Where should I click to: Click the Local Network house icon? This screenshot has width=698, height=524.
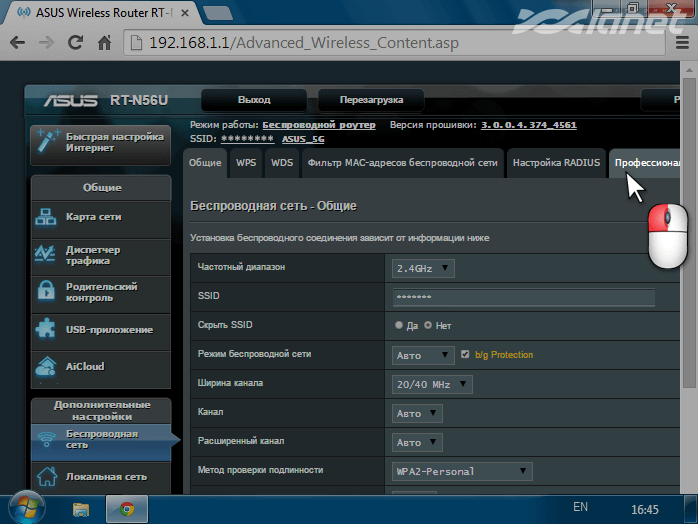47,477
